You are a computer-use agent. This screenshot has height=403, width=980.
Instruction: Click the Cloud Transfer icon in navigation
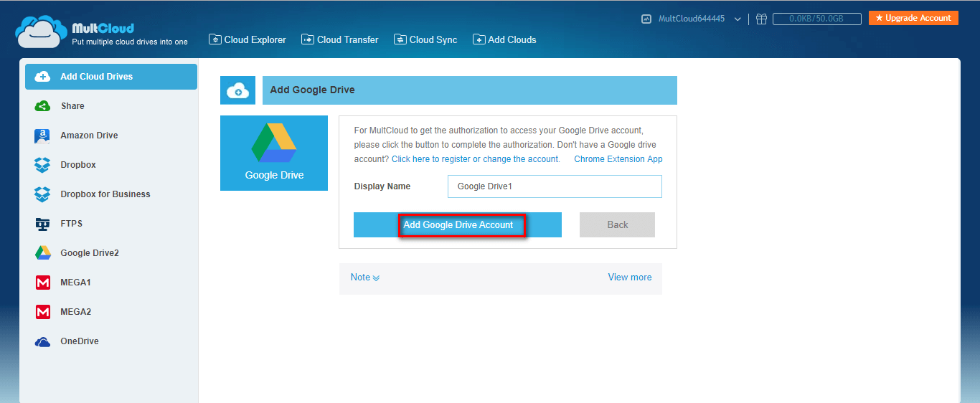pyautogui.click(x=308, y=39)
